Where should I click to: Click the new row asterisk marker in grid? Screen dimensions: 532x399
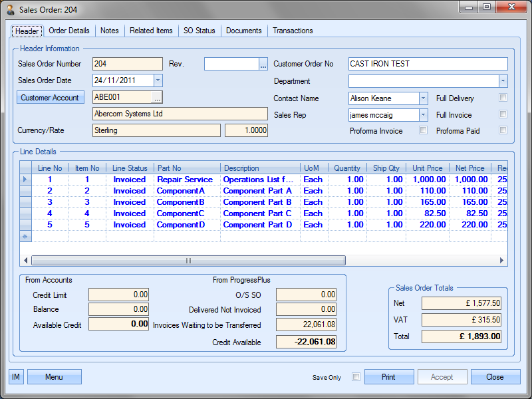click(26, 236)
